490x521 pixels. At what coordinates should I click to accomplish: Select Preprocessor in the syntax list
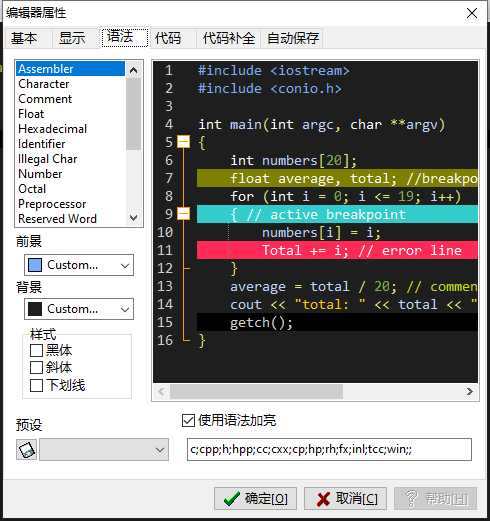point(70,204)
